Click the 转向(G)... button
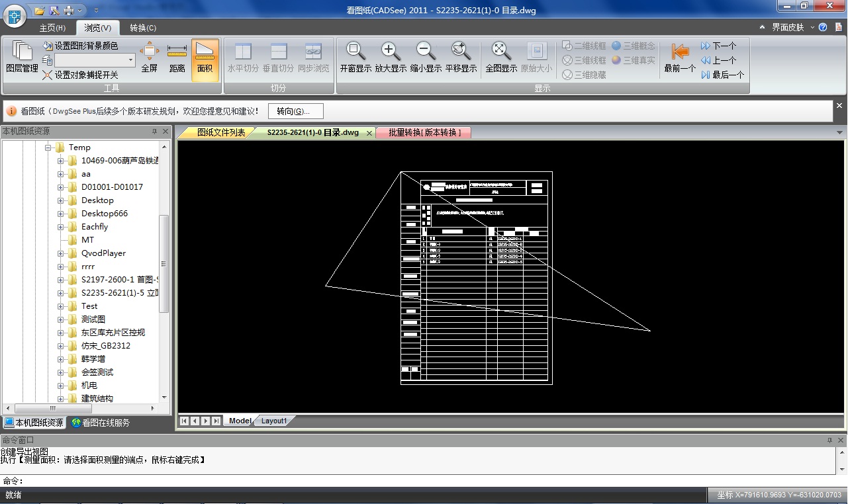Screen dimensions: 848x504 (295, 111)
